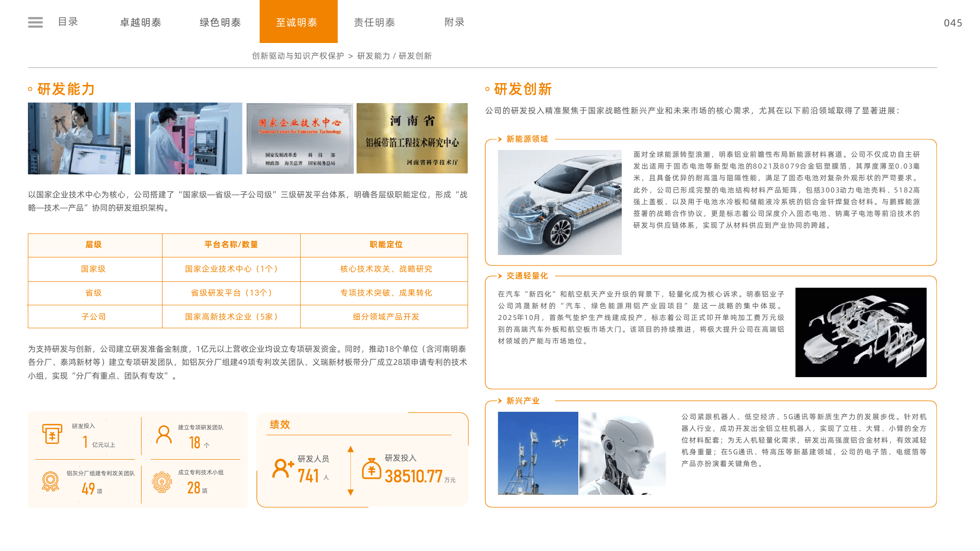
Task: Open the 责任明泰 tab
Action: [374, 22]
